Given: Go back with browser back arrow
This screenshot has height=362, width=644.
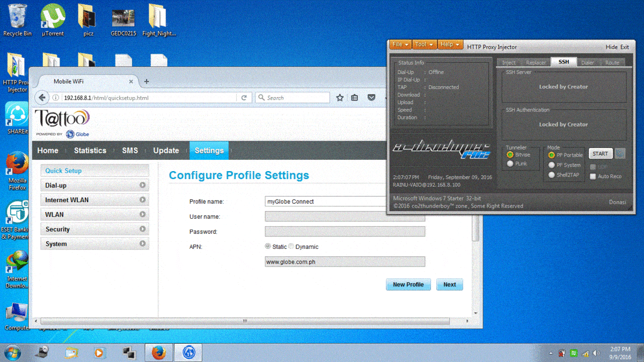Looking at the screenshot, I should (x=42, y=98).
